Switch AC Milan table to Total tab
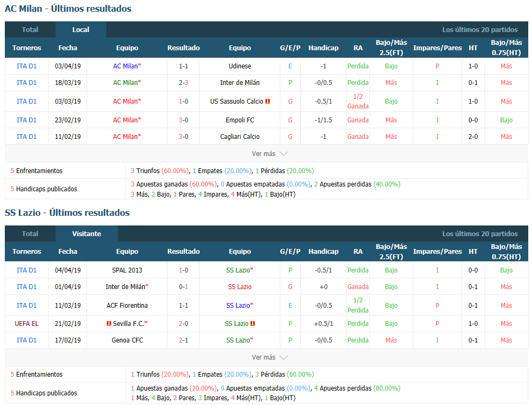This screenshot has width=532, height=405. (30, 29)
